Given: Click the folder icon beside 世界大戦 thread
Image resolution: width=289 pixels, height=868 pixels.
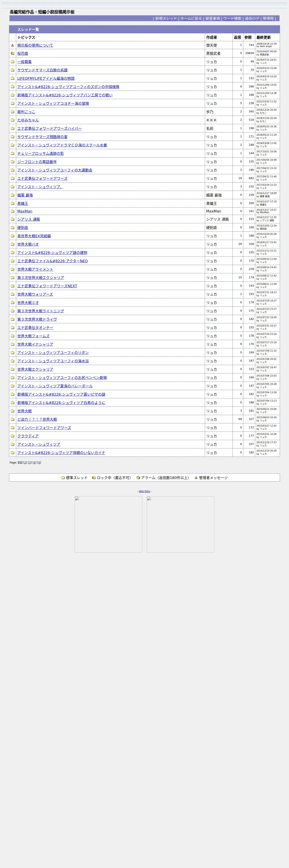Looking at the screenshot, I should [12, 411].
